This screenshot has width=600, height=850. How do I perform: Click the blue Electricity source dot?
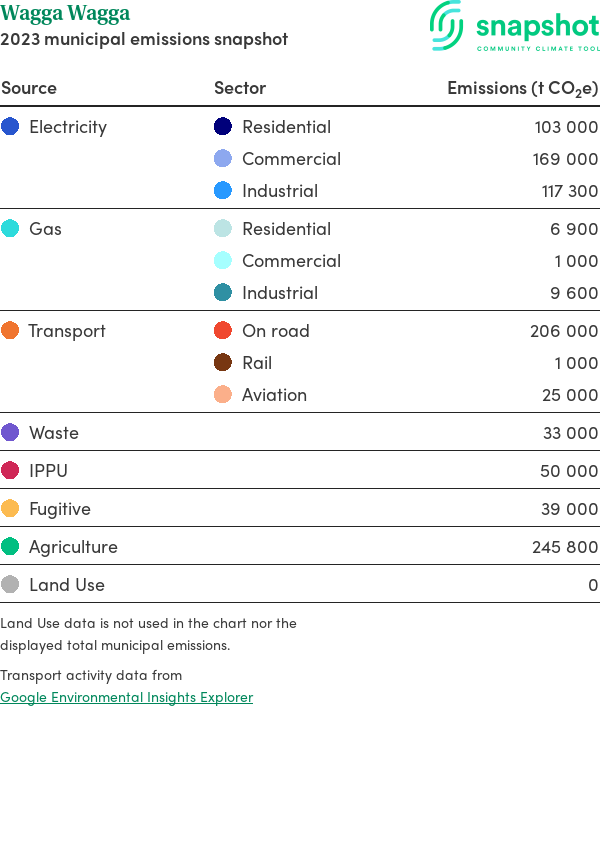point(10,127)
